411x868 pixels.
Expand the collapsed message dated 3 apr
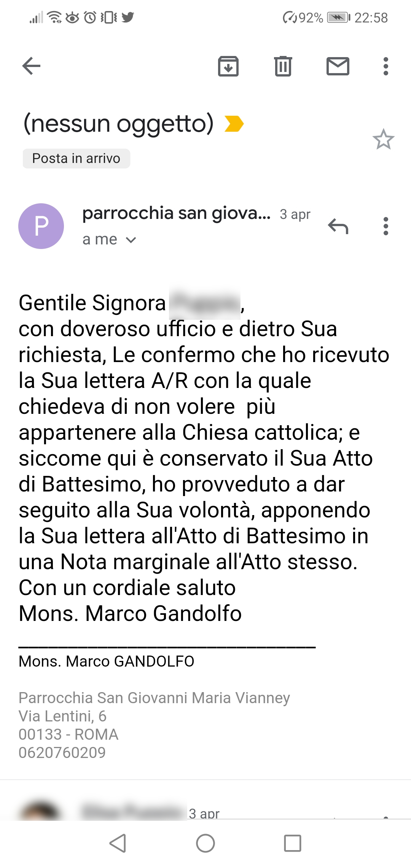(204, 813)
